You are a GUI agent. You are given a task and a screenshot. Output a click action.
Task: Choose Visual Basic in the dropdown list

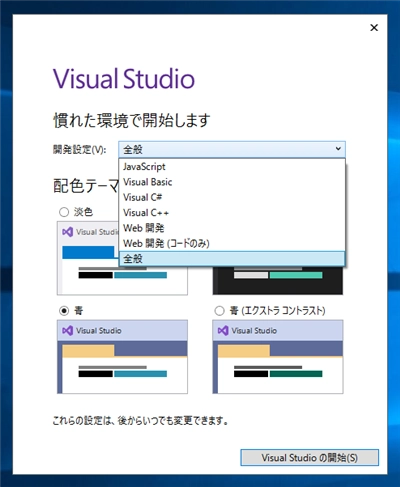[232, 182]
